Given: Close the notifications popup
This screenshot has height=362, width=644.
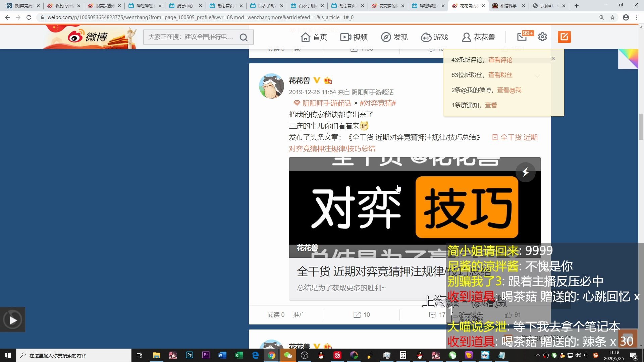Looking at the screenshot, I should [x=553, y=59].
